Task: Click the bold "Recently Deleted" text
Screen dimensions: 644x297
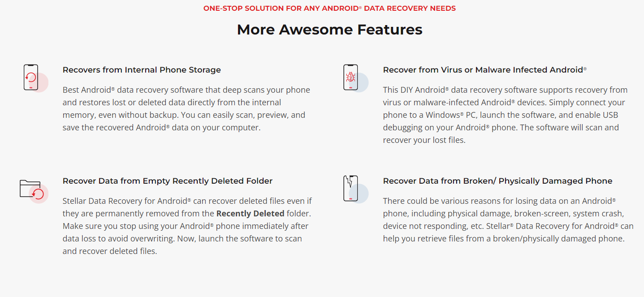Action: click(x=250, y=213)
